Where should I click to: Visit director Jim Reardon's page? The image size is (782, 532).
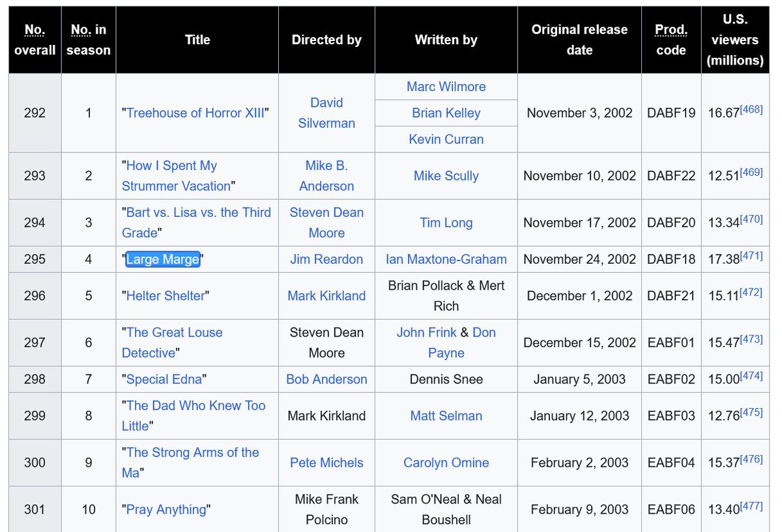coord(326,259)
